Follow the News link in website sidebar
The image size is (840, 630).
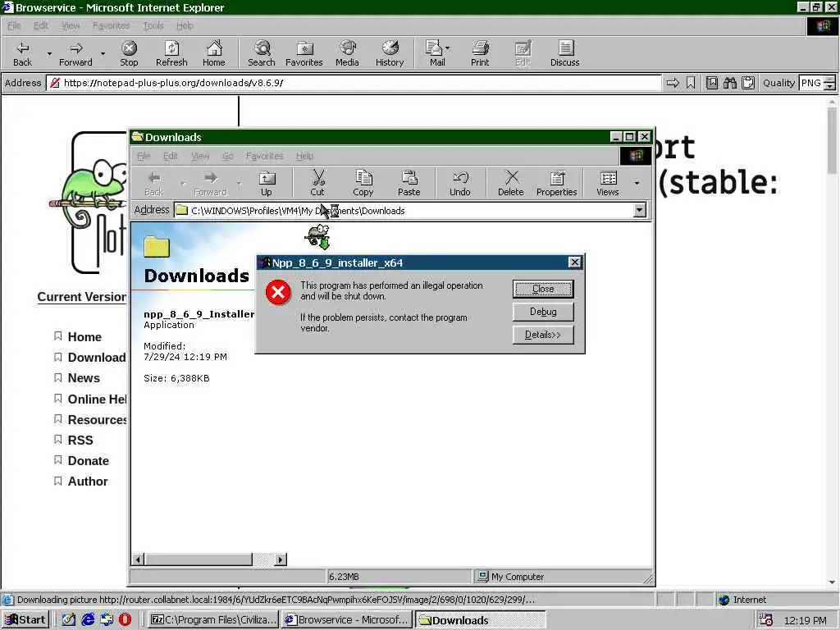click(84, 378)
